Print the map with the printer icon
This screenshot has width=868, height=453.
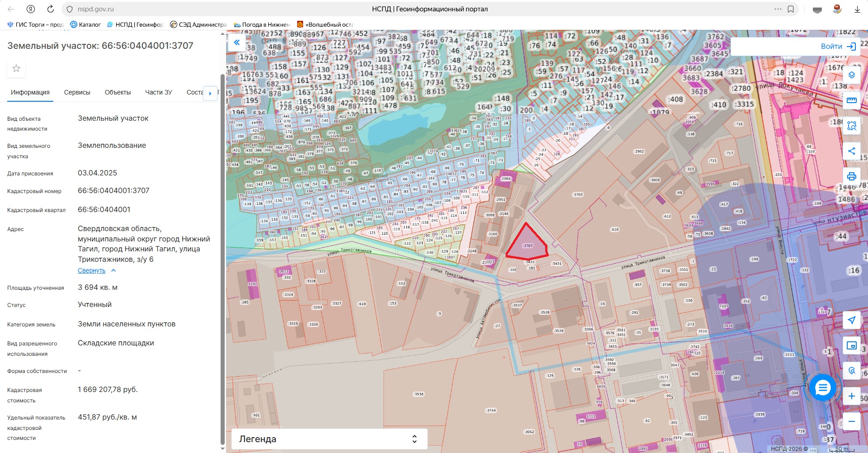coord(851,176)
